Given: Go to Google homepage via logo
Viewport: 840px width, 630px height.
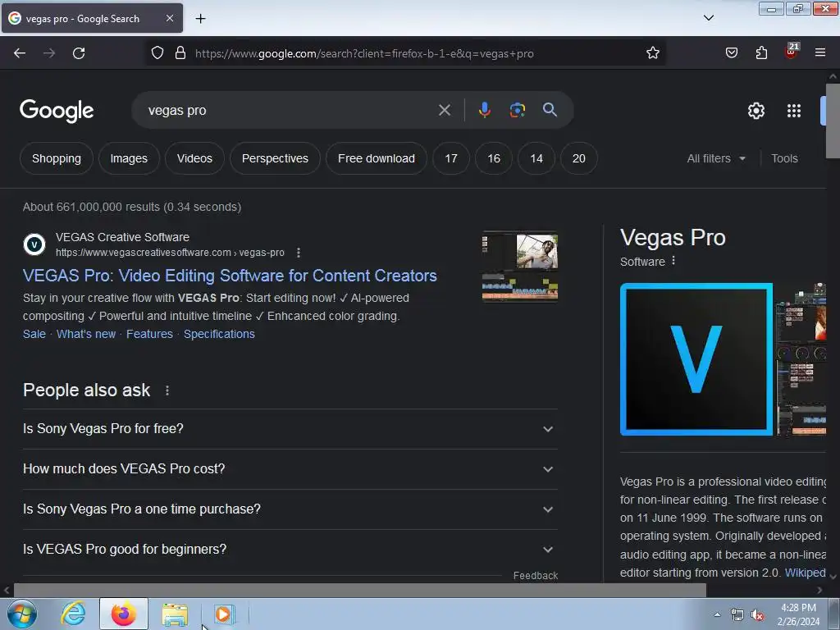Looking at the screenshot, I should coord(57,111).
